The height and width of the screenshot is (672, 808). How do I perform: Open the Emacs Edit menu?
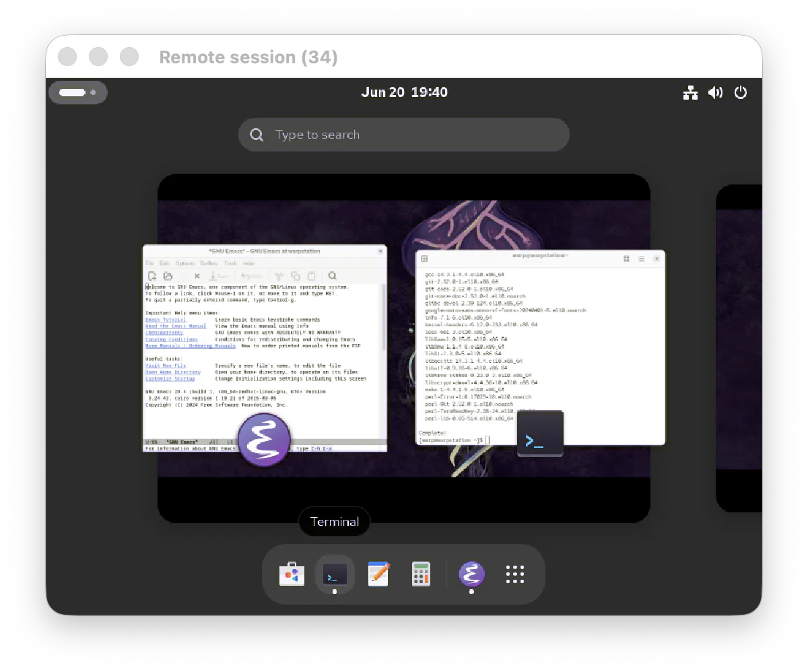point(164,263)
